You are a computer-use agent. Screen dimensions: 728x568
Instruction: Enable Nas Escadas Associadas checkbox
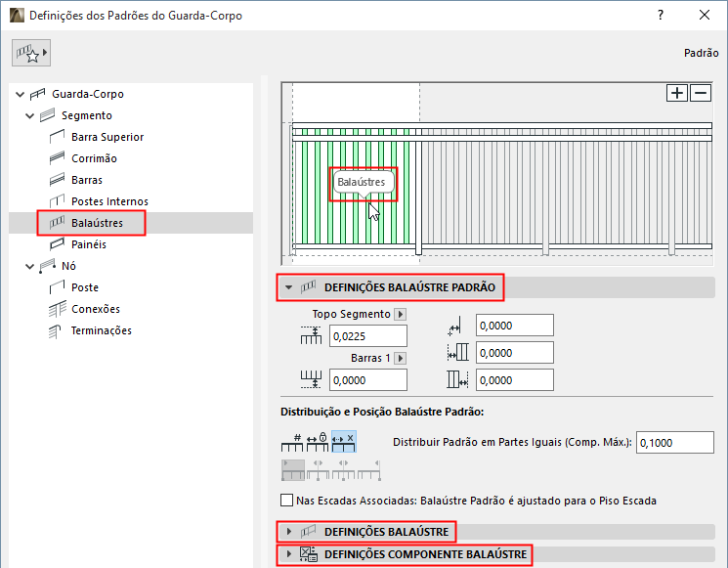pos(287,501)
